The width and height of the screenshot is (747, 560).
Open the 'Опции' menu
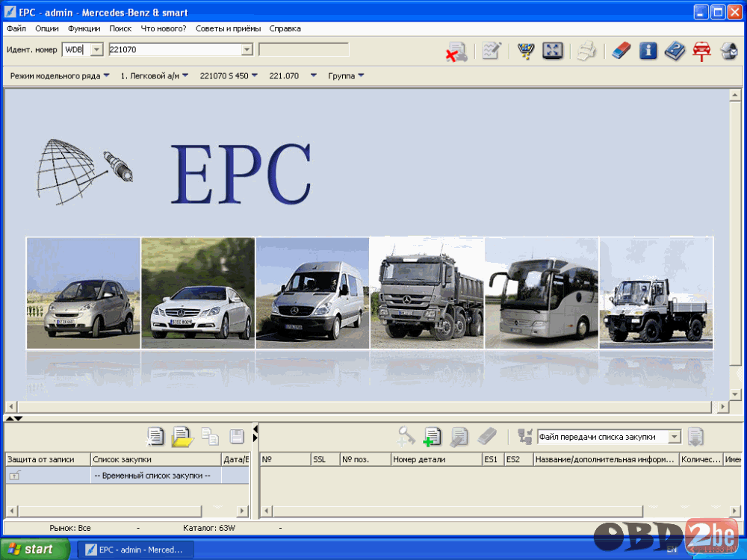46,28
